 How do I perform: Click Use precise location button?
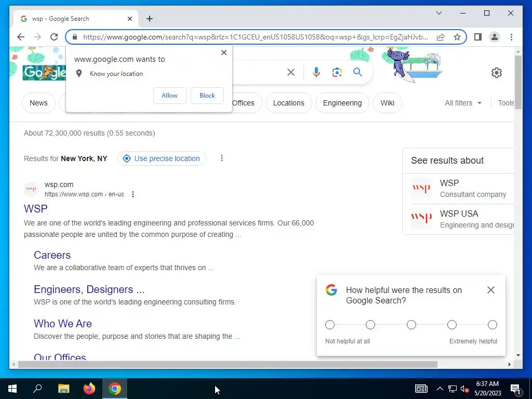[162, 158]
